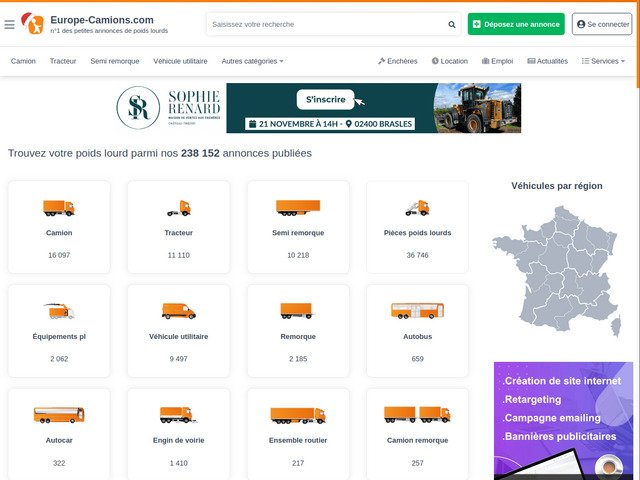640x480 pixels.
Task: Click the Camion truck icon
Action: [59, 208]
